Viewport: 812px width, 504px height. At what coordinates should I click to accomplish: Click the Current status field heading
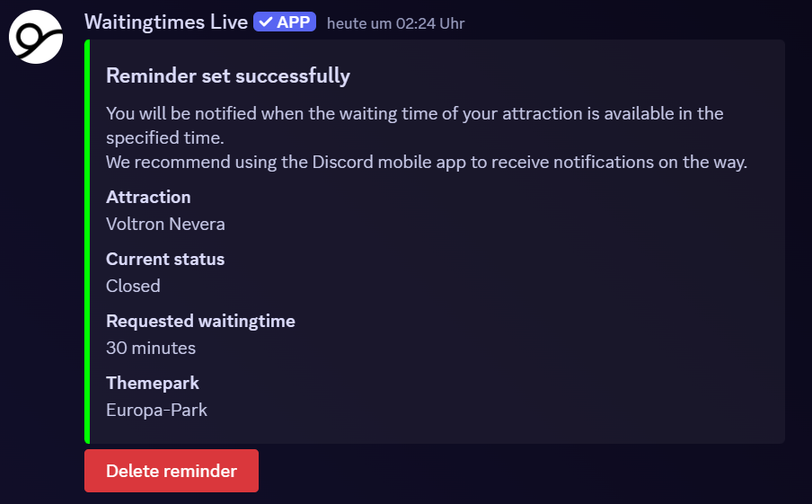[165, 259]
